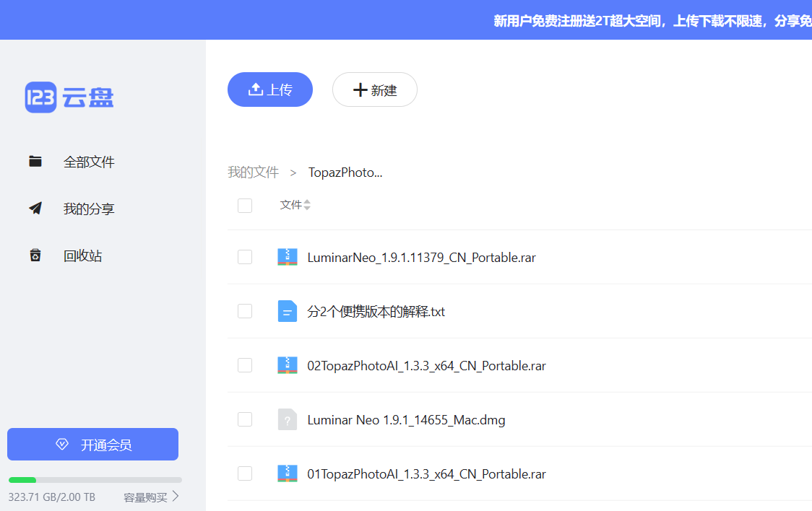The image size is (812, 511).
Task: Check the box for Luminar Neo 1.9.1_14655_Mac.dmg
Action: tap(245, 419)
